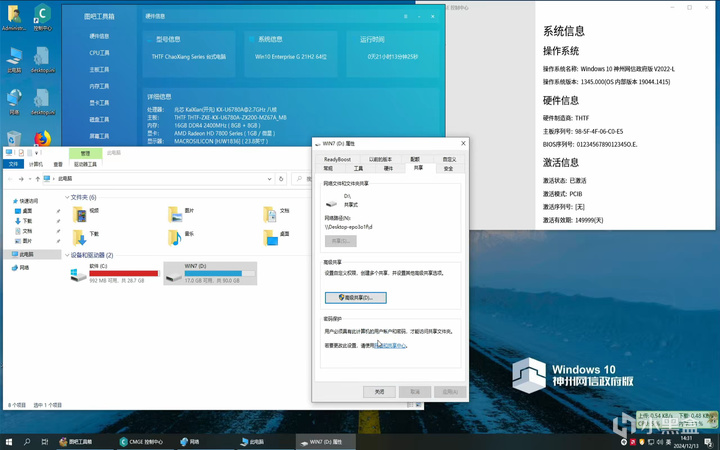Select the Recycle Bin desktop icon
The image size is (720, 450).
[x=14, y=138]
